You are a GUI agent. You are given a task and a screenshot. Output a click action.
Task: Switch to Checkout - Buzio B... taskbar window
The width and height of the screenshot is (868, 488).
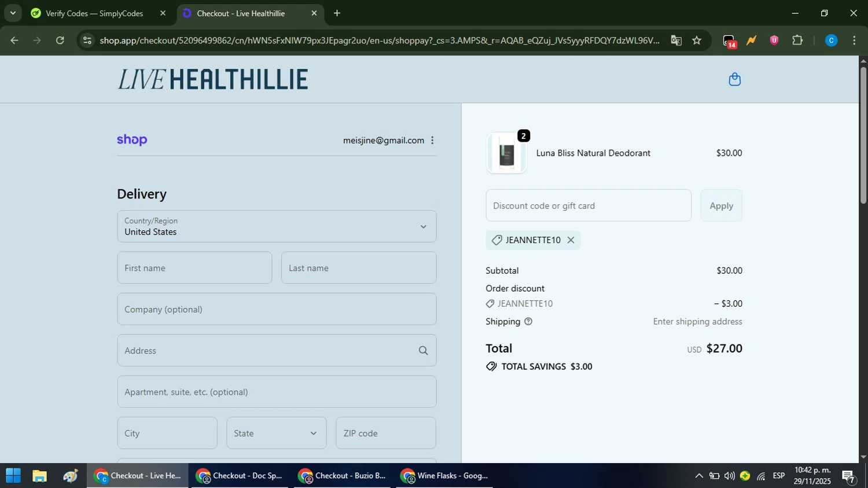coord(342,476)
